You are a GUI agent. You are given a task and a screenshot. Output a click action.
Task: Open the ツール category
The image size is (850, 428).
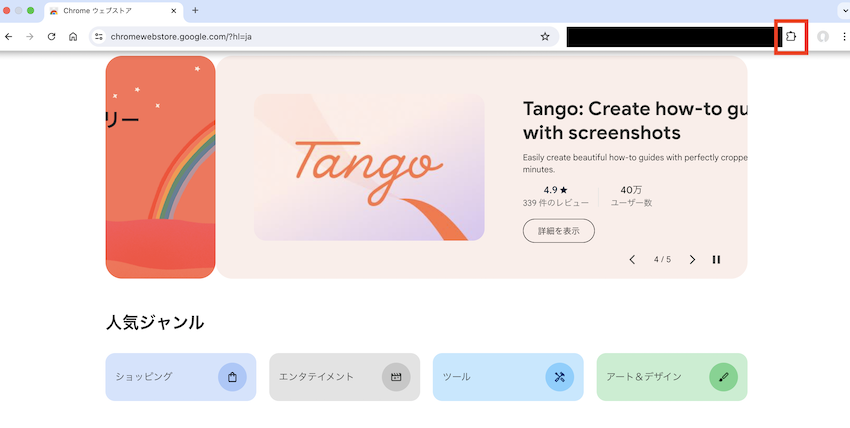coord(508,377)
